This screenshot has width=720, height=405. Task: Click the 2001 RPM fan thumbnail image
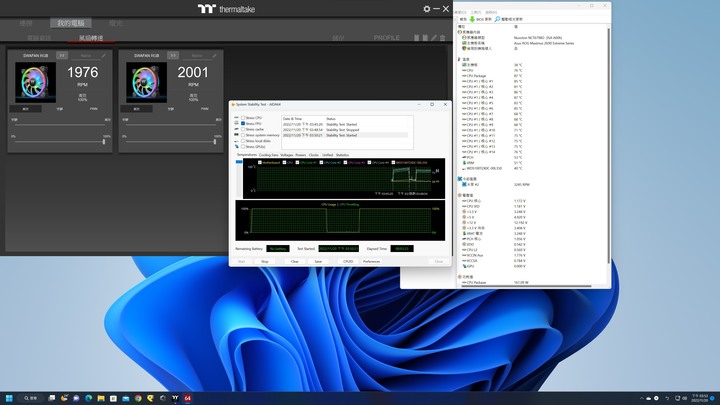coord(146,82)
